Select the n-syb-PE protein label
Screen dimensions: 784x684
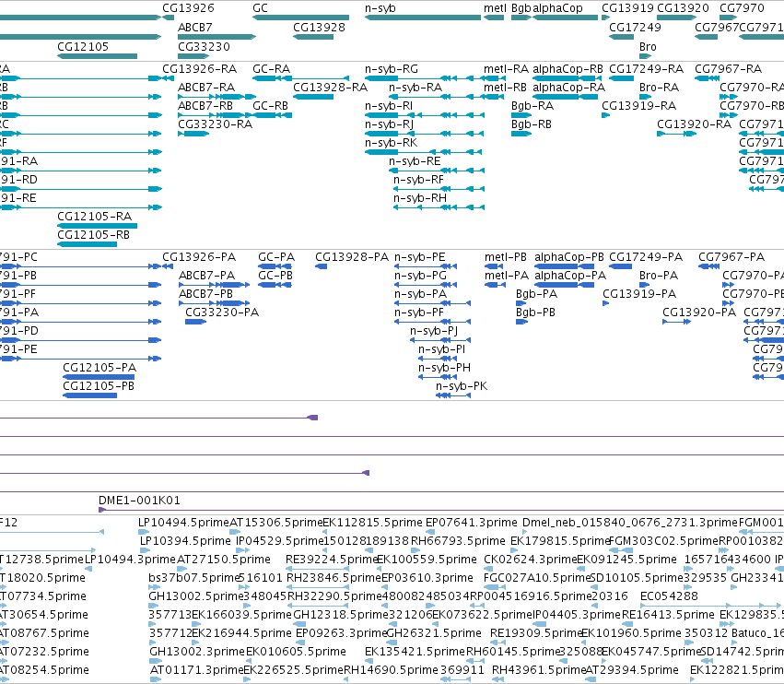(419, 256)
